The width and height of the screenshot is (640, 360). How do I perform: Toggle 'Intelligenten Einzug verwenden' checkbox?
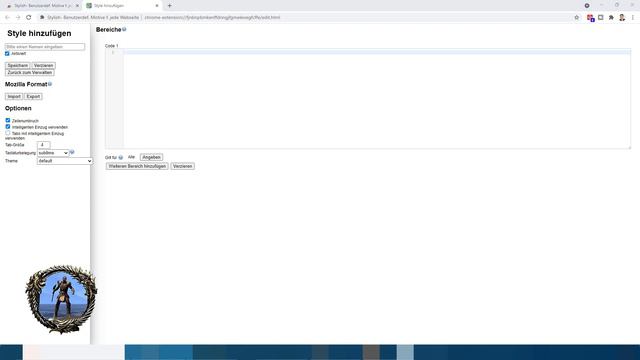[x=8, y=127]
